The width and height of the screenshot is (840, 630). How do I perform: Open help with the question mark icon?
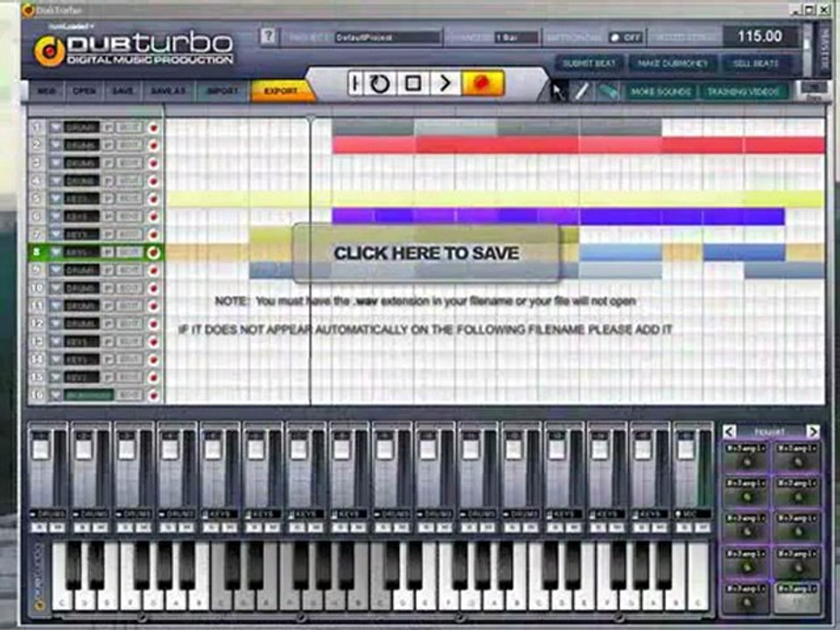[x=269, y=37]
